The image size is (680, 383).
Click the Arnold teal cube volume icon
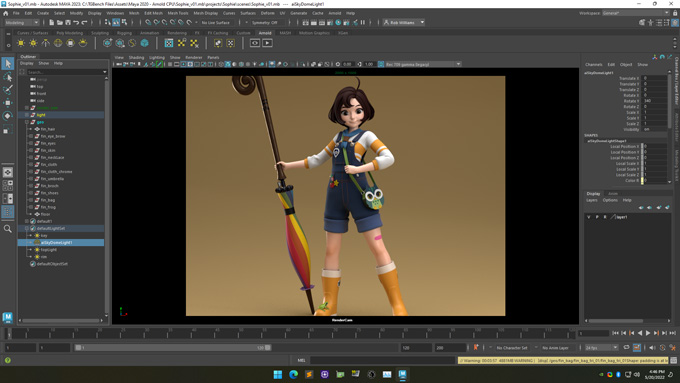144,43
